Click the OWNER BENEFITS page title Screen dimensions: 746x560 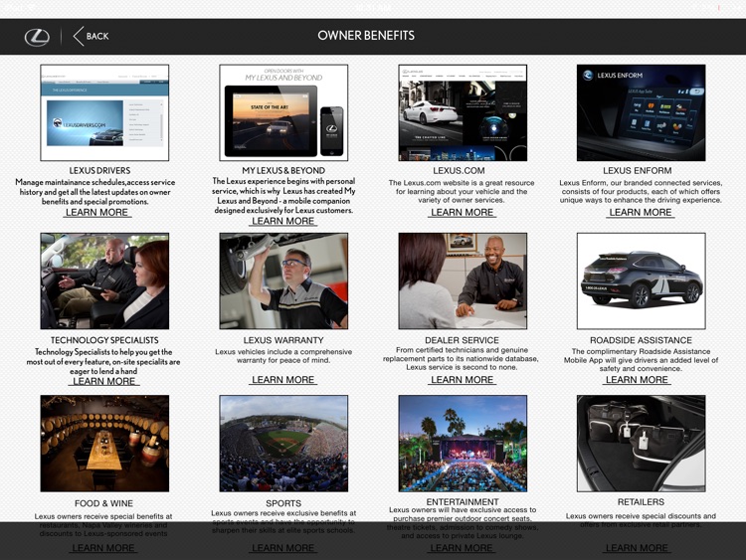366,36
